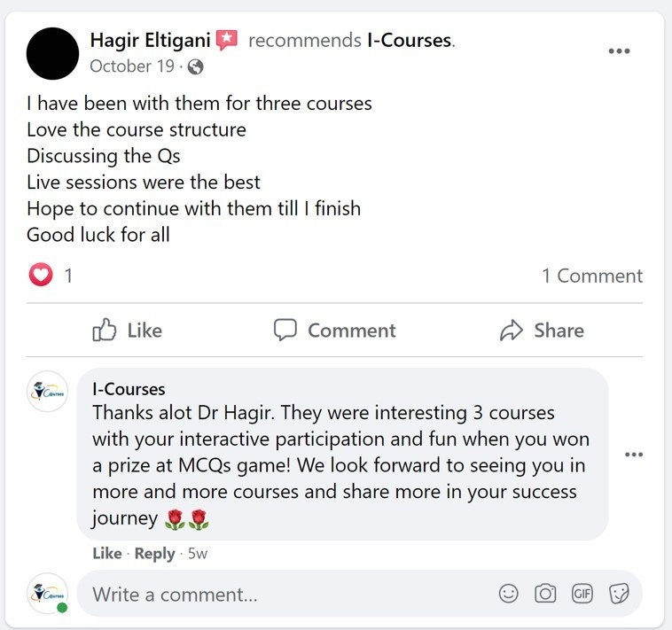672x630 pixels.
Task: Open Hagir Eltigani's profile name link
Action: coord(150,40)
